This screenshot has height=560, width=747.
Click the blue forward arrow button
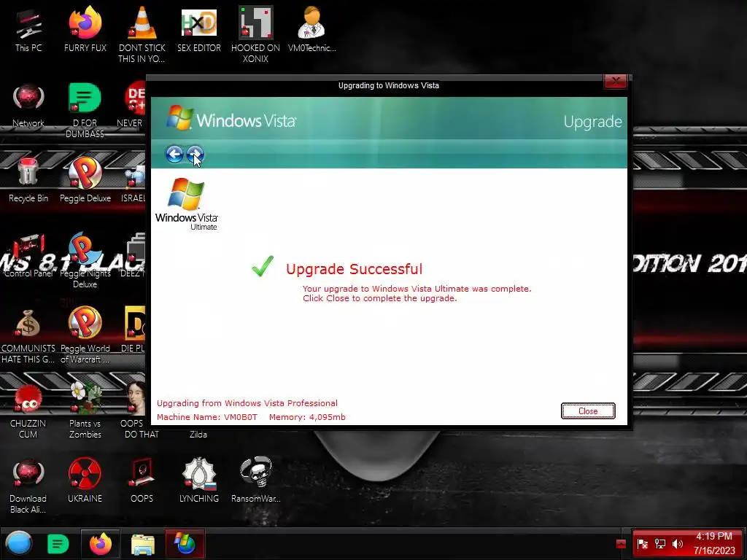click(195, 155)
